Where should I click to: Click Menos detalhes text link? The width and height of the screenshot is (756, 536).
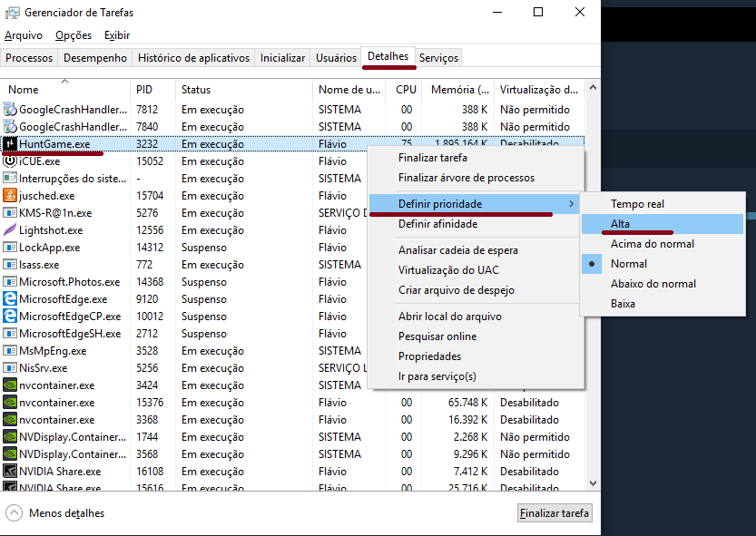tap(66, 513)
